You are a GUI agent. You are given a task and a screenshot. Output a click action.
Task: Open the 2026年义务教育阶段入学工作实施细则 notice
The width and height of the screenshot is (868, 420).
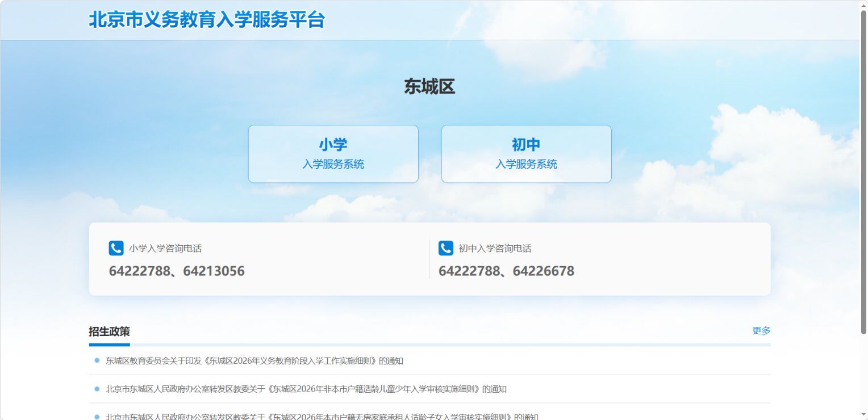(x=254, y=361)
